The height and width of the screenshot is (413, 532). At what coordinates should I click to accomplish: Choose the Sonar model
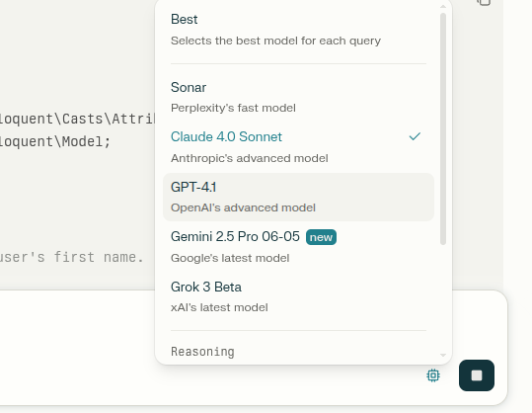[x=298, y=97]
